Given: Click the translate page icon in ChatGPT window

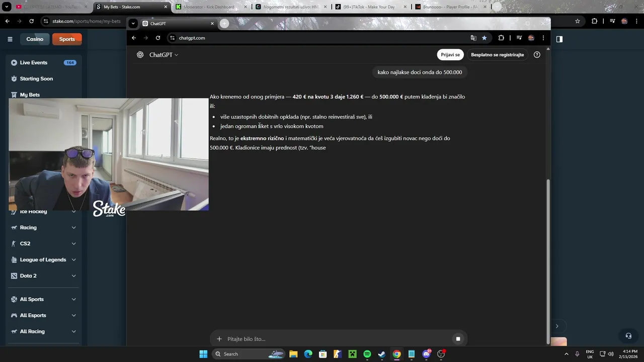Looking at the screenshot, I should click(473, 38).
